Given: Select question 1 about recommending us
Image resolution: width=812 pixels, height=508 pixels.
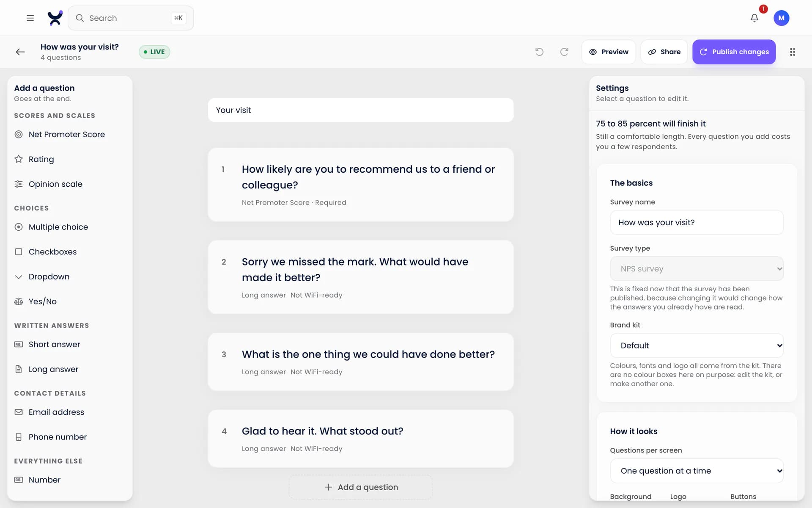Looking at the screenshot, I should pyautogui.click(x=361, y=185).
